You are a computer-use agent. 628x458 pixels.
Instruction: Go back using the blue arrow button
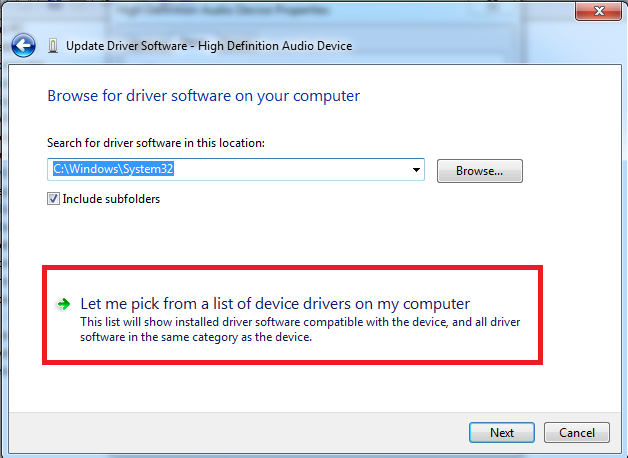[23, 45]
